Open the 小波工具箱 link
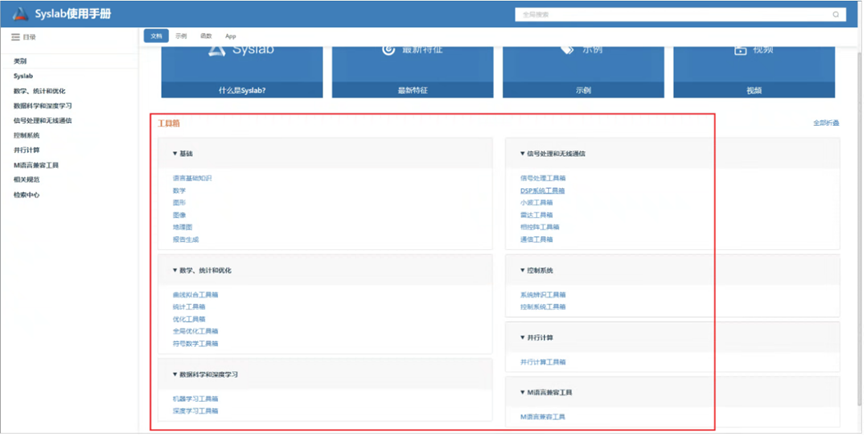Viewport: 864px width, 435px height. (536, 203)
